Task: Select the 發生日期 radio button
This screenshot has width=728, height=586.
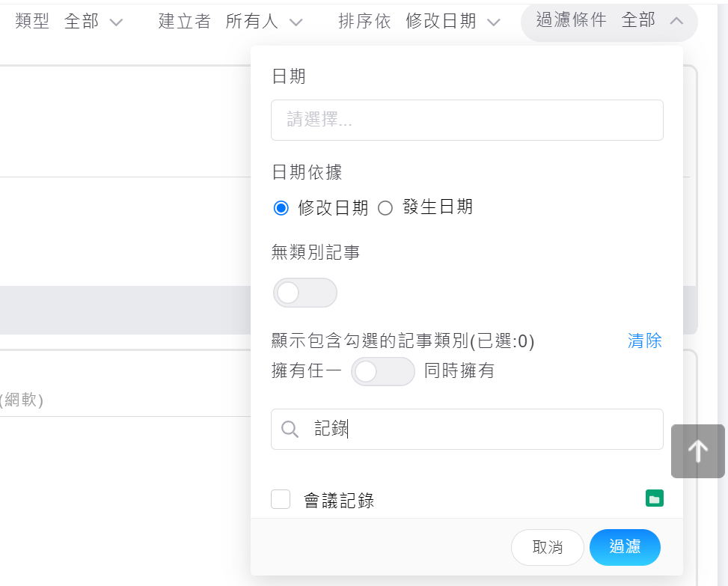Action: (385, 208)
